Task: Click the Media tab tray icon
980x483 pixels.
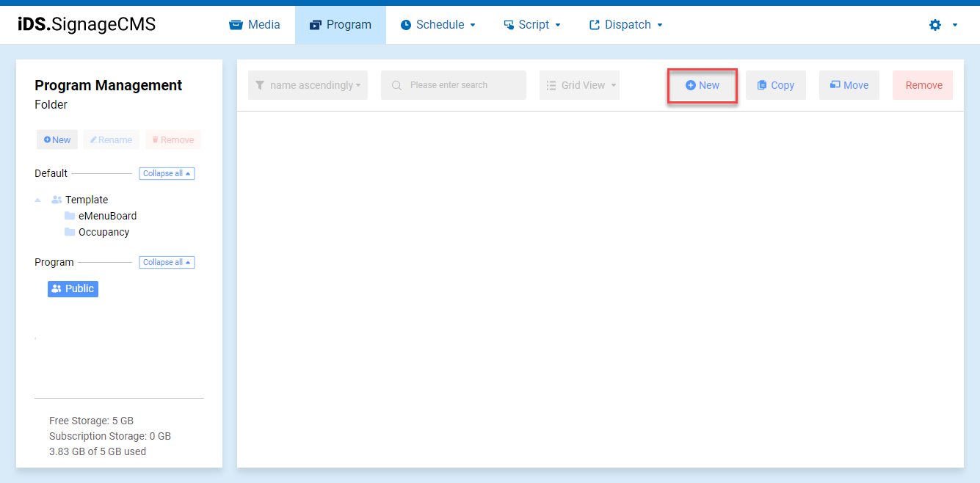Action: pos(236,25)
